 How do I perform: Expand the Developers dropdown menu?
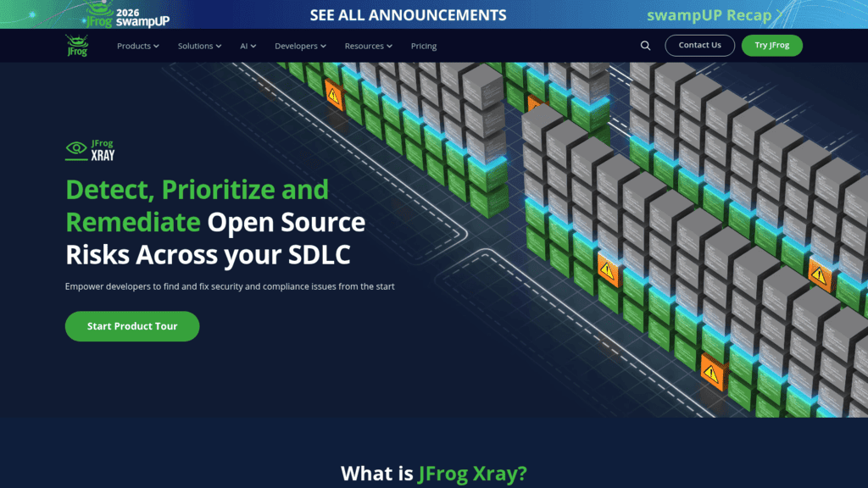click(300, 46)
